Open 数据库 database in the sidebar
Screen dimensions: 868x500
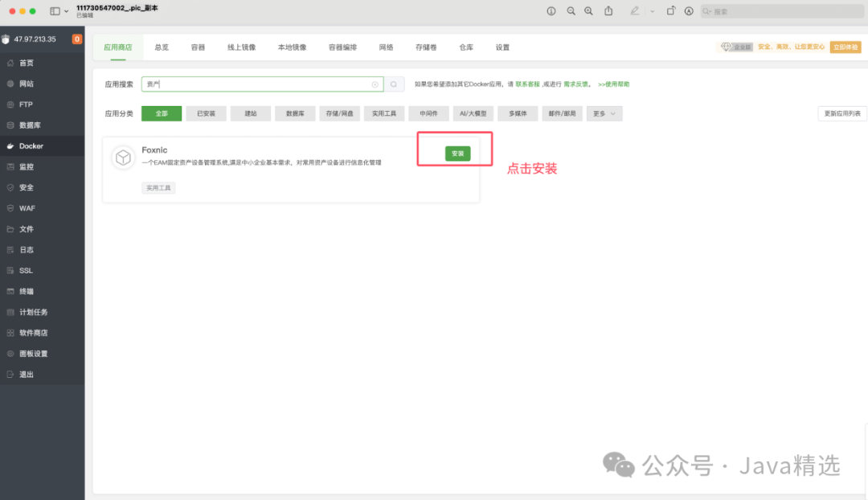42,125
